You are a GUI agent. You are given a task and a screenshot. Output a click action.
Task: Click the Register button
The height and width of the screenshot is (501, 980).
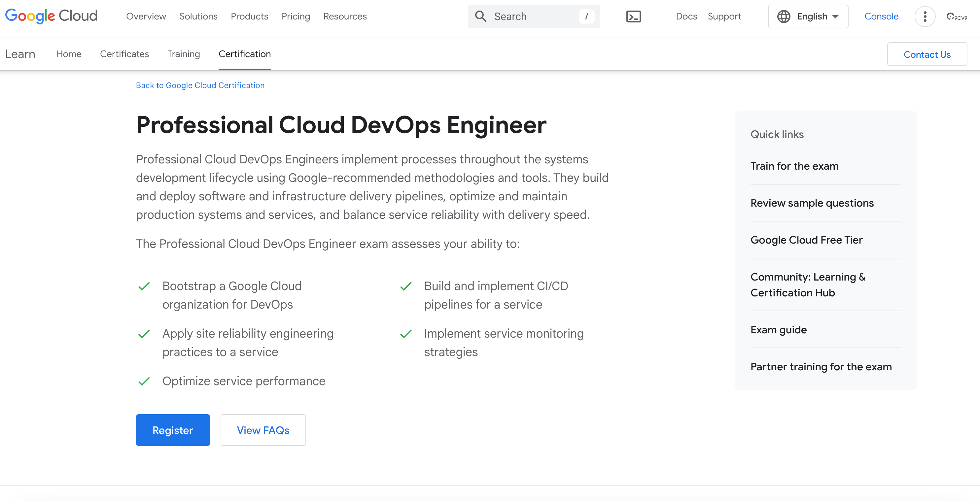pos(173,430)
